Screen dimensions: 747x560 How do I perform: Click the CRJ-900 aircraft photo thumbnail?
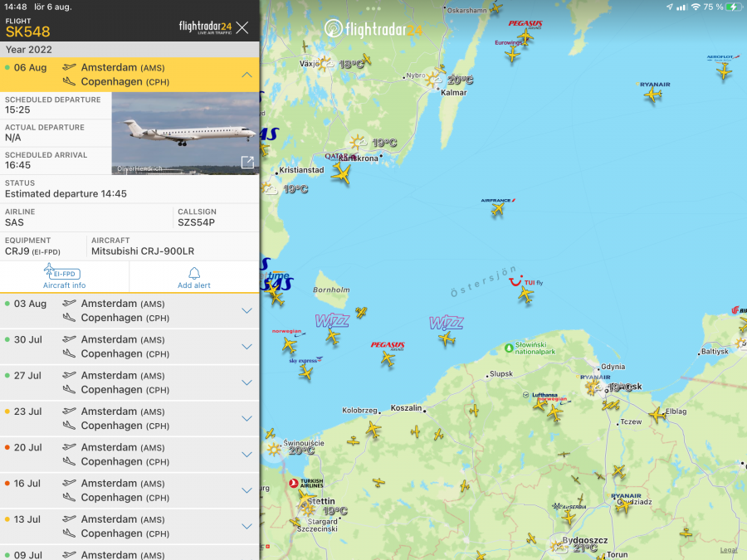point(184,133)
